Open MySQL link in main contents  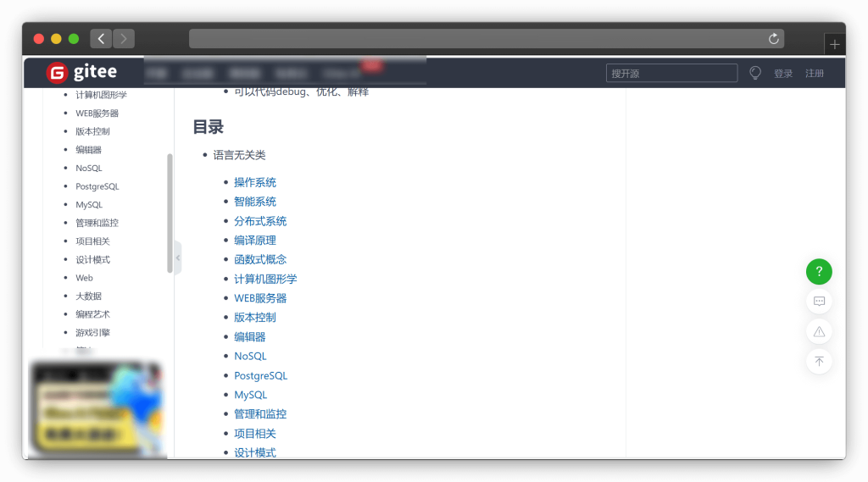click(250, 395)
